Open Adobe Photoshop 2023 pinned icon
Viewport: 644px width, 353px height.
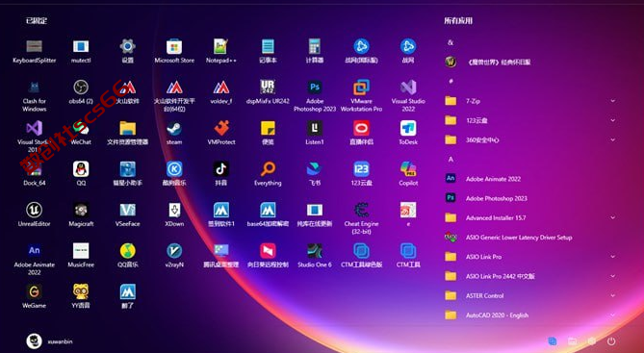point(315,95)
